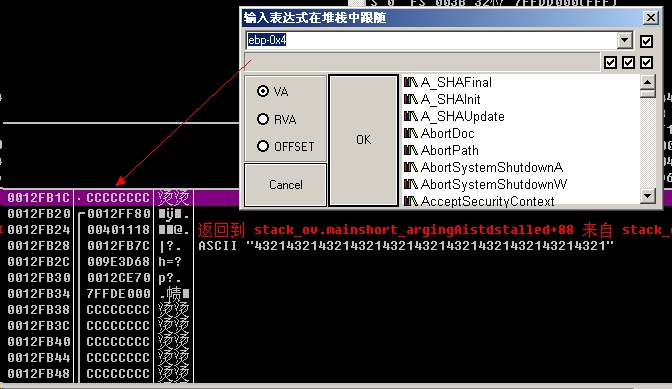Click stack value 0012CE70

(119, 278)
